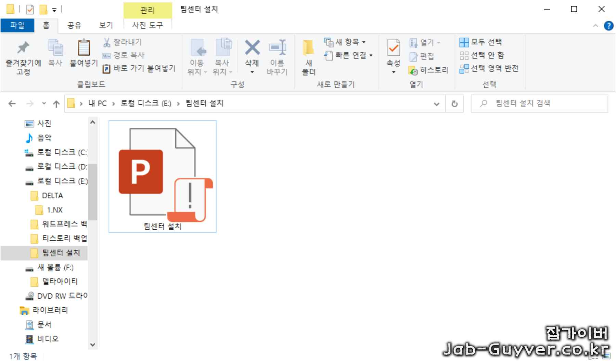
Task: Open 문서 library
Action: [x=38, y=324]
